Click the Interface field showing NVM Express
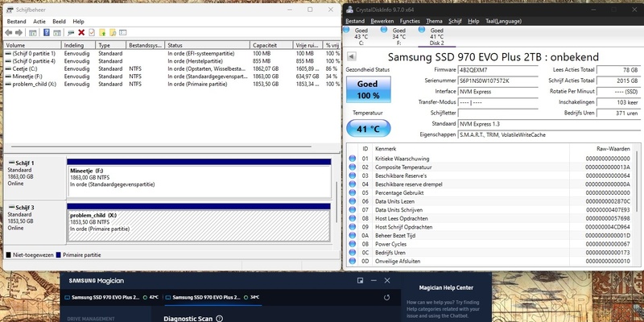The width and height of the screenshot is (644, 322). point(497,92)
